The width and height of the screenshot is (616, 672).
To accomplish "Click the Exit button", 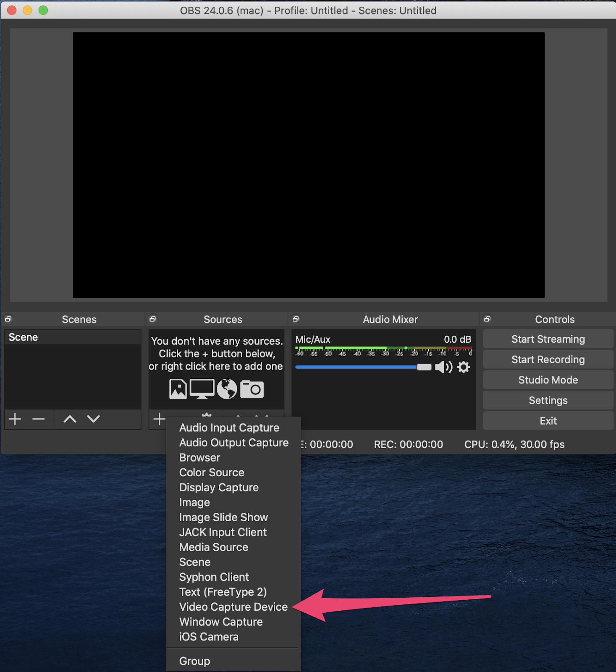I will click(x=548, y=421).
